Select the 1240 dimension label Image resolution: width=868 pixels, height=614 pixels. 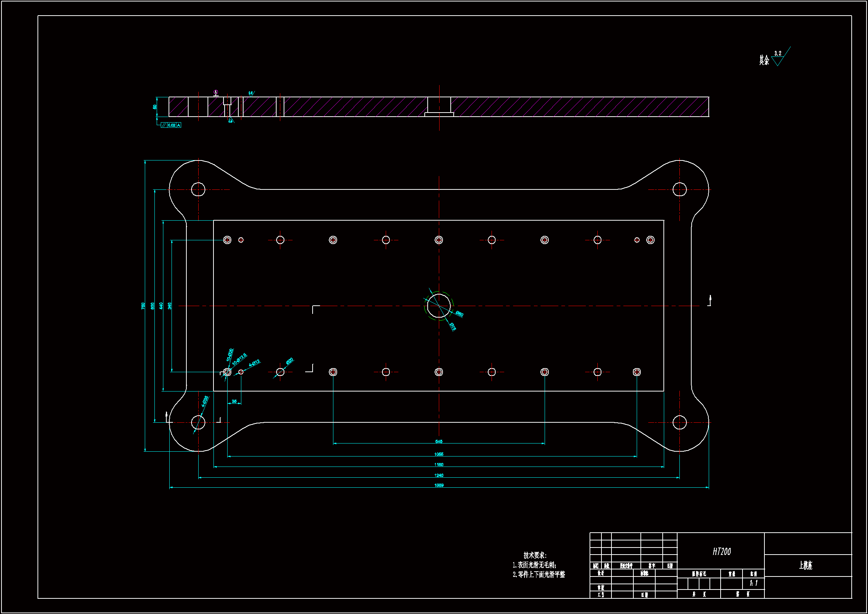pyautogui.click(x=438, y=475)
